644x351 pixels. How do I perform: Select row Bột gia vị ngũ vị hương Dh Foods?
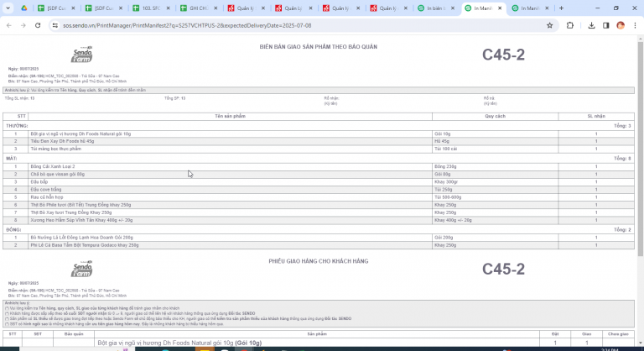pos(319,134)
